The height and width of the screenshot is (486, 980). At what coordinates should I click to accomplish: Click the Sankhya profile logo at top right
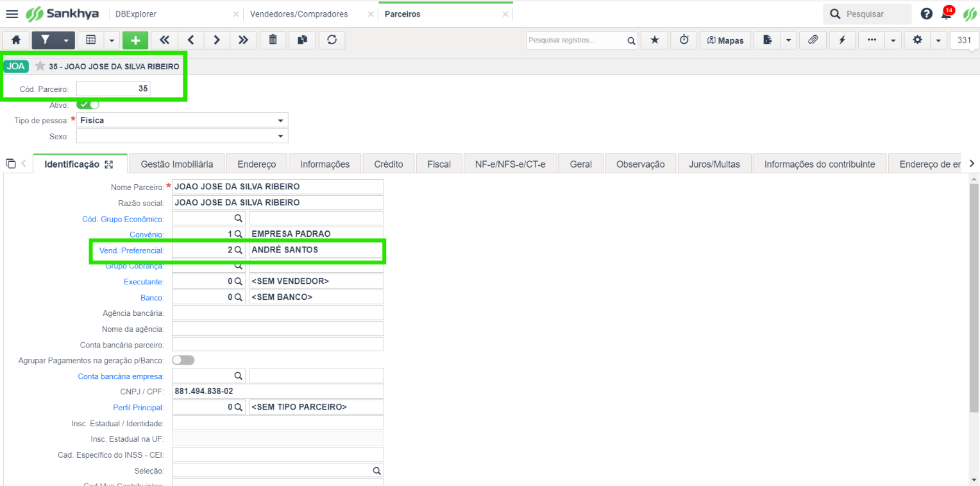(x=969, y=14)
